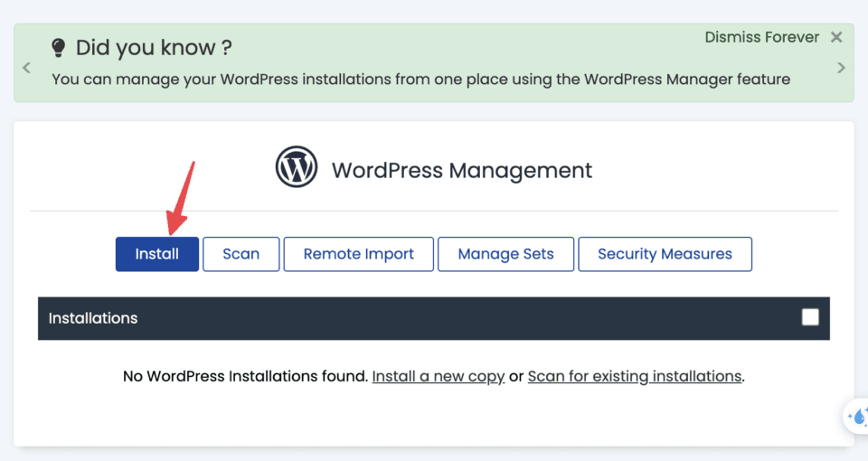Show next tip with right chevron
The image size is (868, 461).
[x=842, y=68]
